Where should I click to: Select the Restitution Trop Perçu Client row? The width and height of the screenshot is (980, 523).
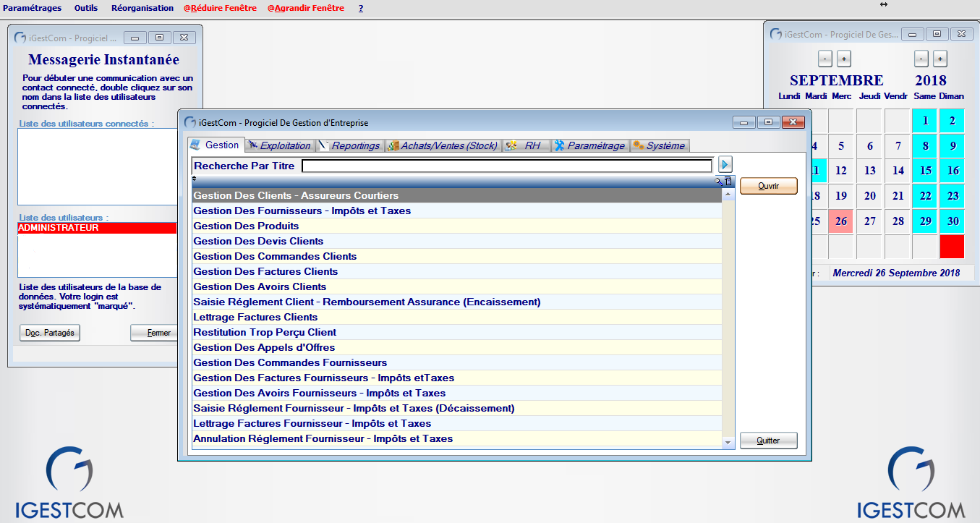tap(456, 332)
